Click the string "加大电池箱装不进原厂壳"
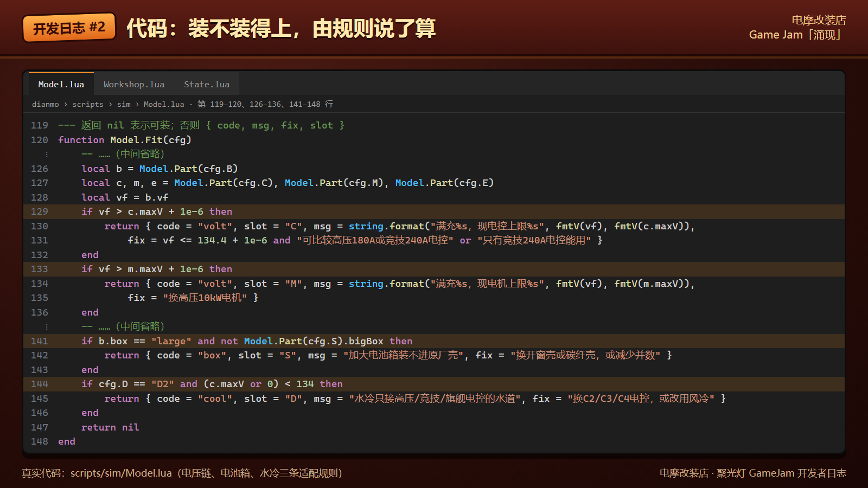 coord(404,355)
